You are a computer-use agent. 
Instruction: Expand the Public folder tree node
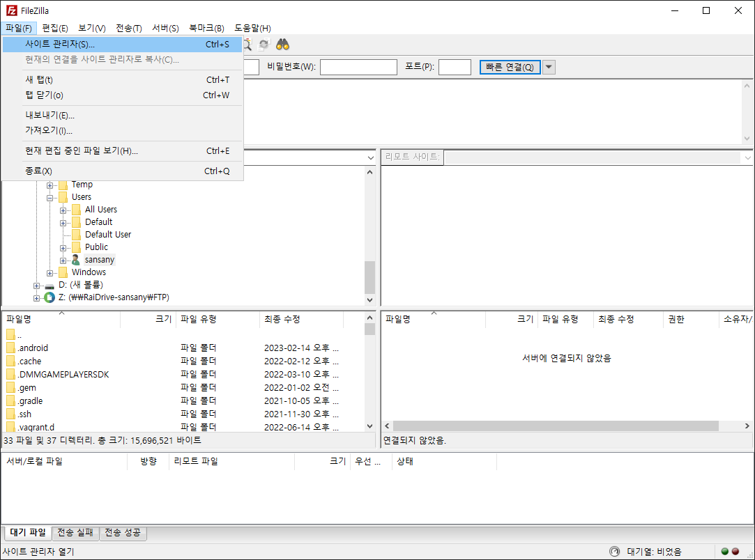[63, 248]
